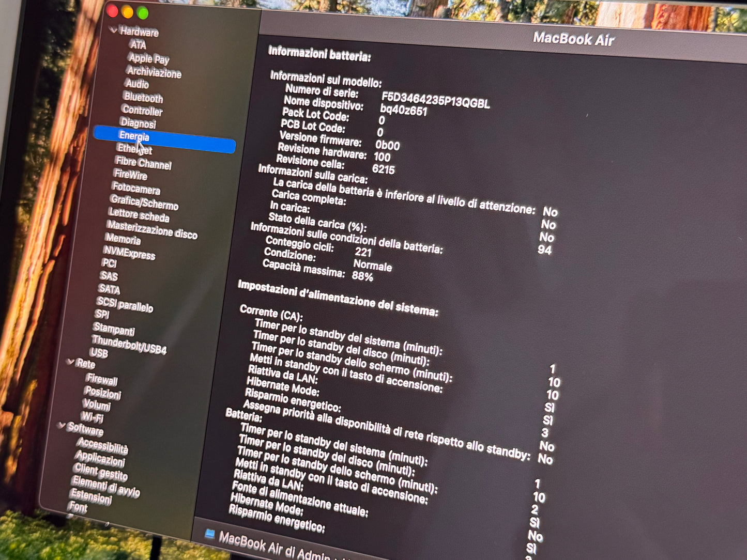Select Energia in the sidebar
This screenshot has height=560, width=747.
click(x=134, y=136)
